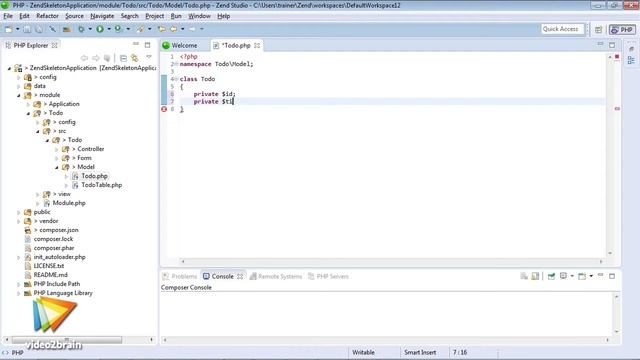Viewport: 640px width, 360px height.
Task: Expand the view folder
Action: click(38, 194)
